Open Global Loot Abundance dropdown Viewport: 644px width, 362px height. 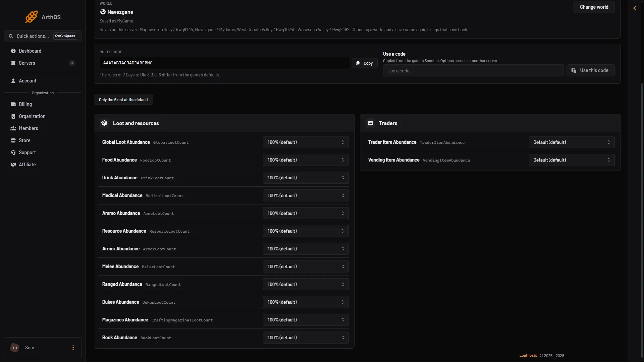point(306,142)
